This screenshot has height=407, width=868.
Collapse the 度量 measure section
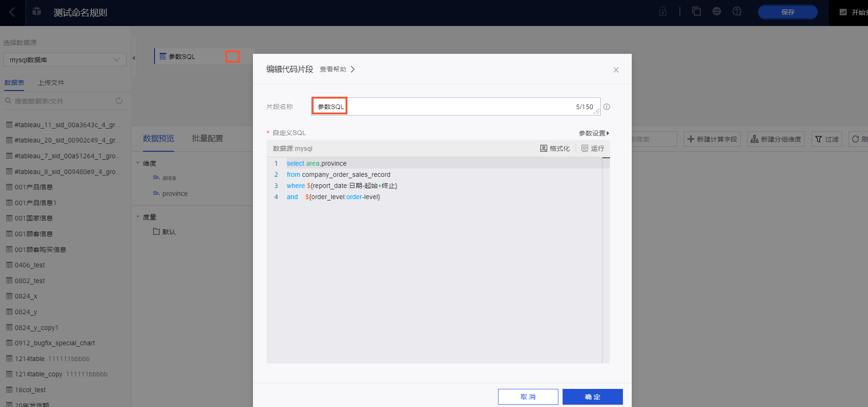(138, 217)
